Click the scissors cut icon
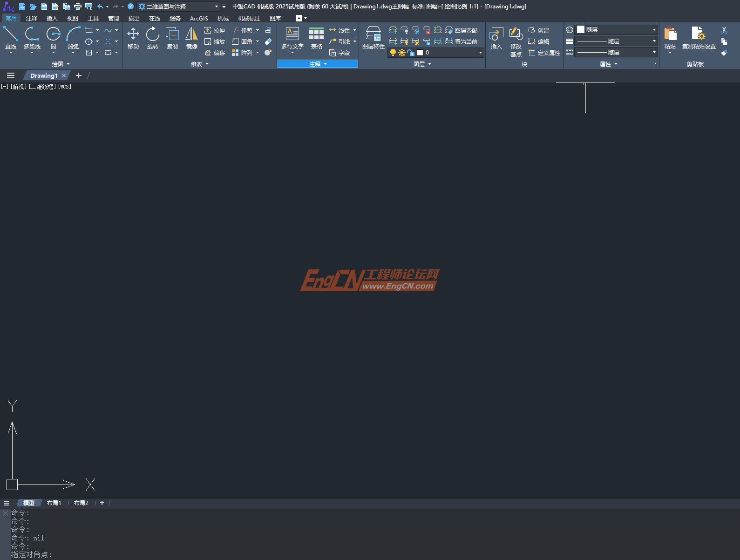The width and height of the screenshot is (740, 560). click(x=724, y=30)
